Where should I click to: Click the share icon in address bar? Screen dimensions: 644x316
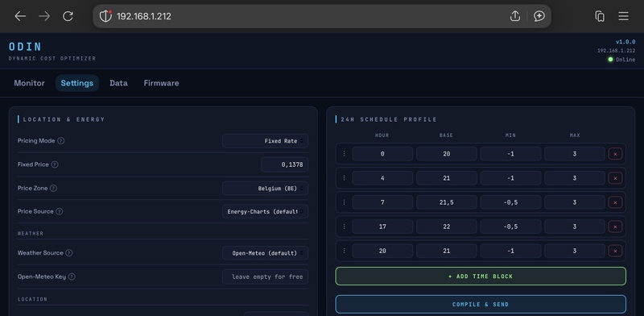[x=515, y=16]
